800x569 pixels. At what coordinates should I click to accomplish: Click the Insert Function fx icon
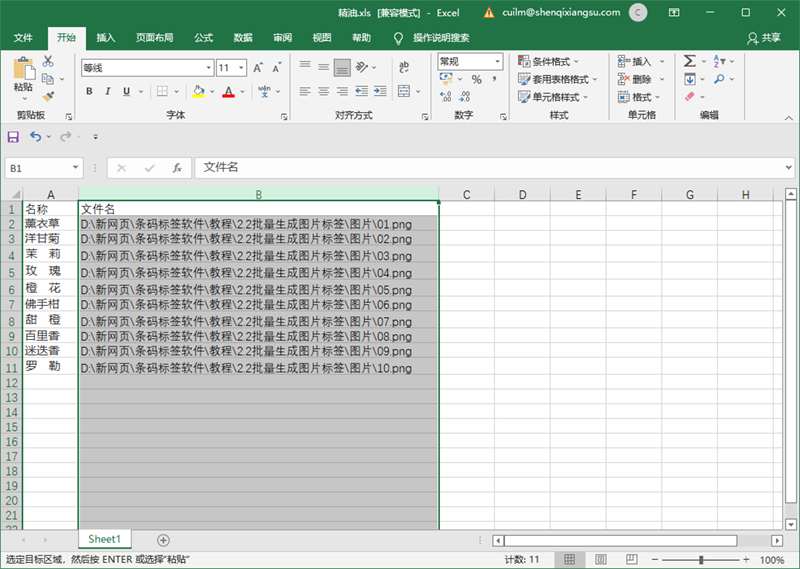click(177, 168)
